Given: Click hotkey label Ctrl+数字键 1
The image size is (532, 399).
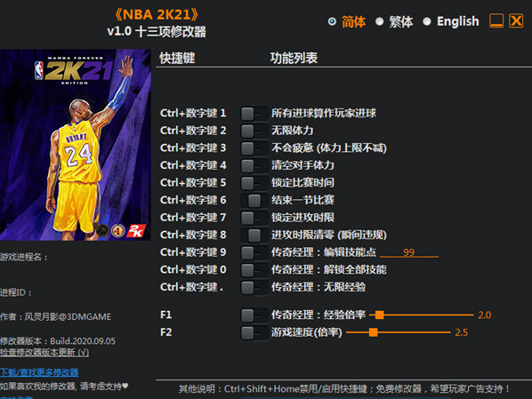Looking at the screenshot, I should tap(193, 113).
